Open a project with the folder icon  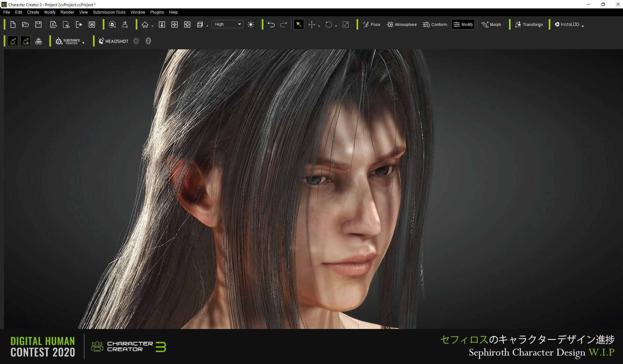(x=25, y=24)
